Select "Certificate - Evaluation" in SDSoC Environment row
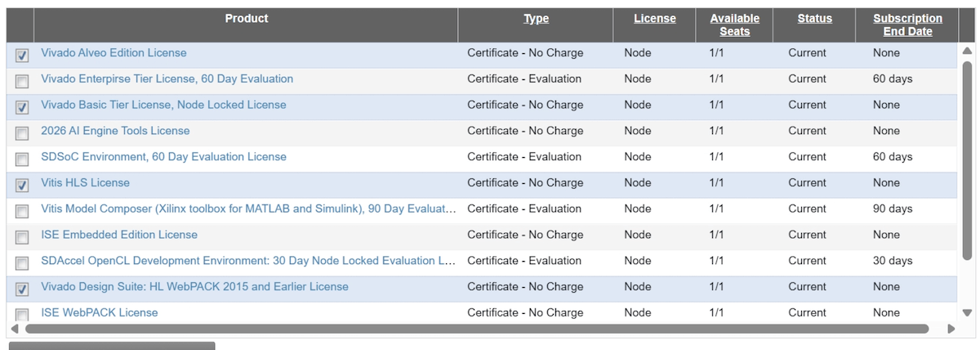 pyautogui.click(x=524, y=157)
